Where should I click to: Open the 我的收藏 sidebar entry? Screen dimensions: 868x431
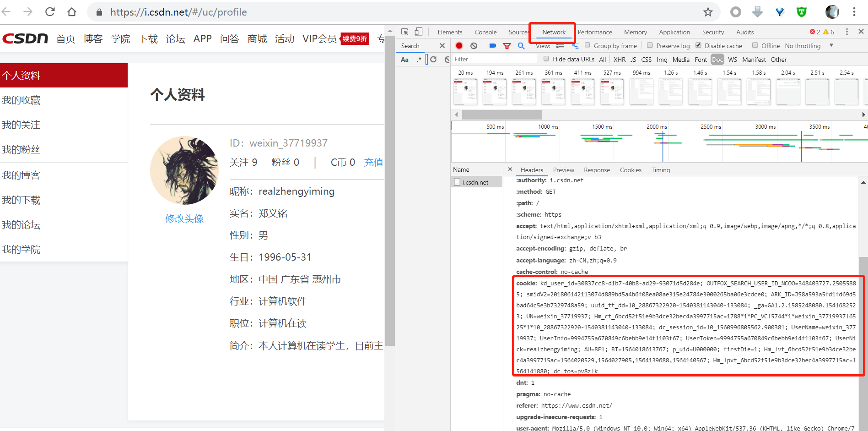(21, 100)
